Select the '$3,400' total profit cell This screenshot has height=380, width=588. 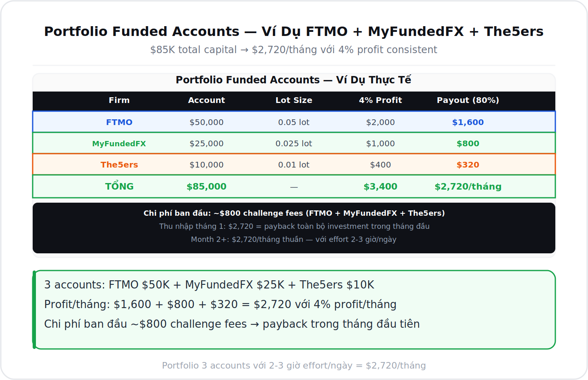click(381, 186)
